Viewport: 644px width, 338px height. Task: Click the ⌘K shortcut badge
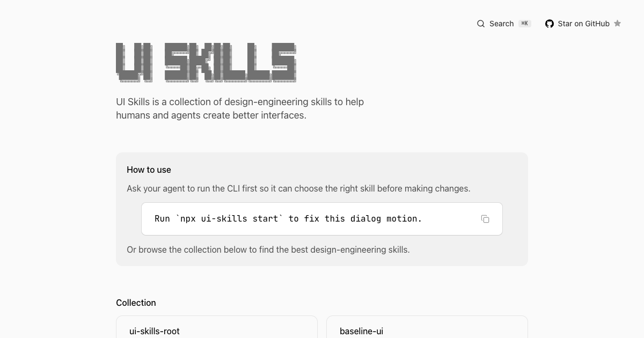(525, 24)
